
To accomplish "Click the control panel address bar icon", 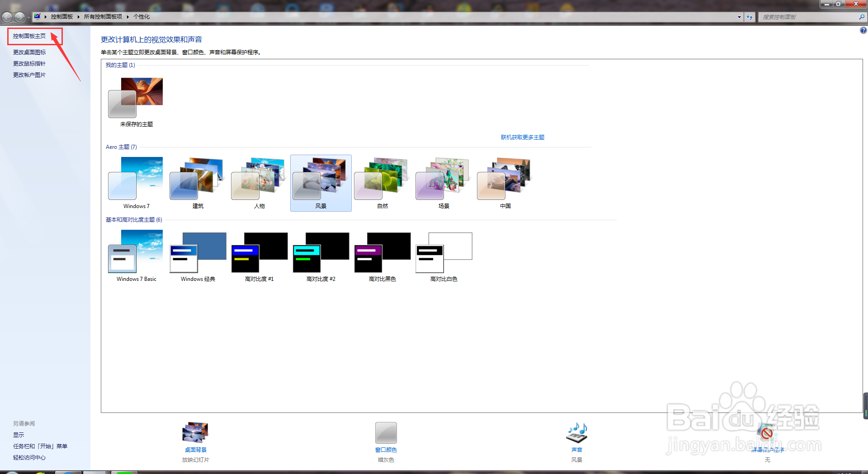I will tap(38, 16).
